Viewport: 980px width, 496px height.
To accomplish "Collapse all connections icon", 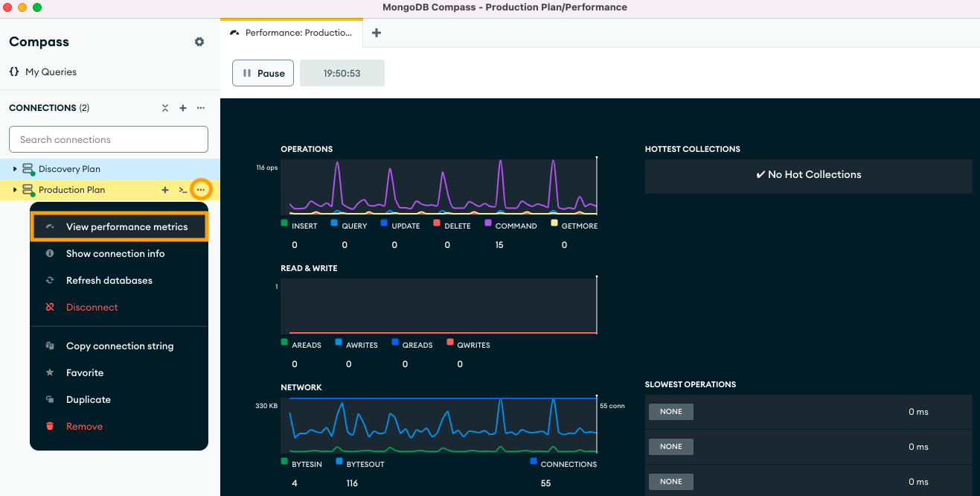I will tap(165, 108).
